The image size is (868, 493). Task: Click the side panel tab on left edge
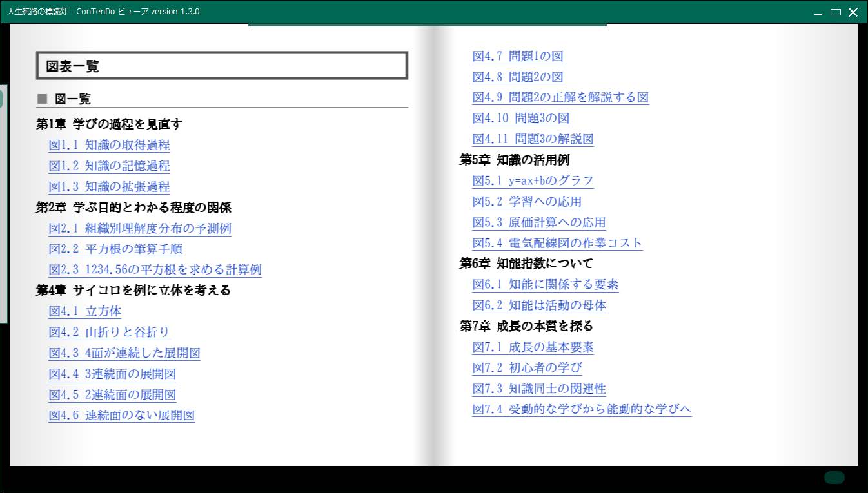2,99
